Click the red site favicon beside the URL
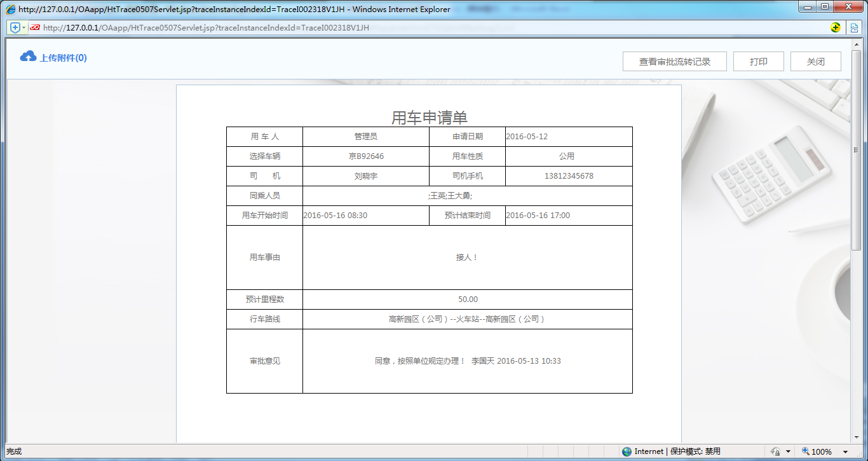Viewport: 868px width, 461px height. (x=35, y=28)
